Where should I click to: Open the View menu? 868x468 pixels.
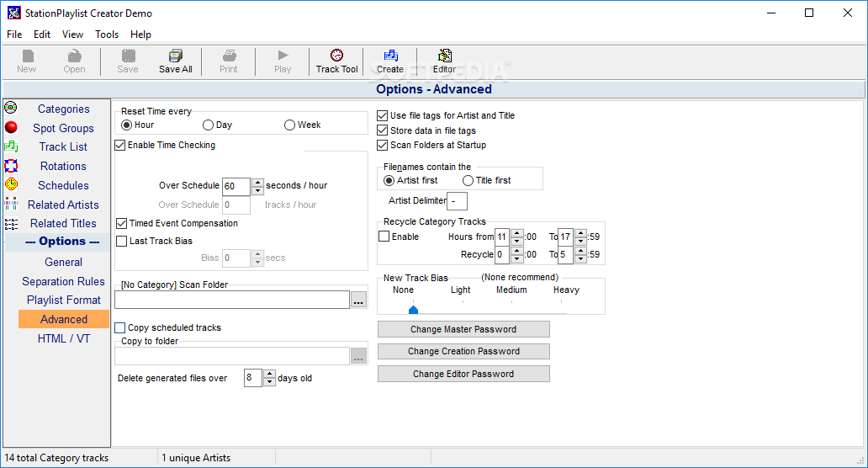72,35
